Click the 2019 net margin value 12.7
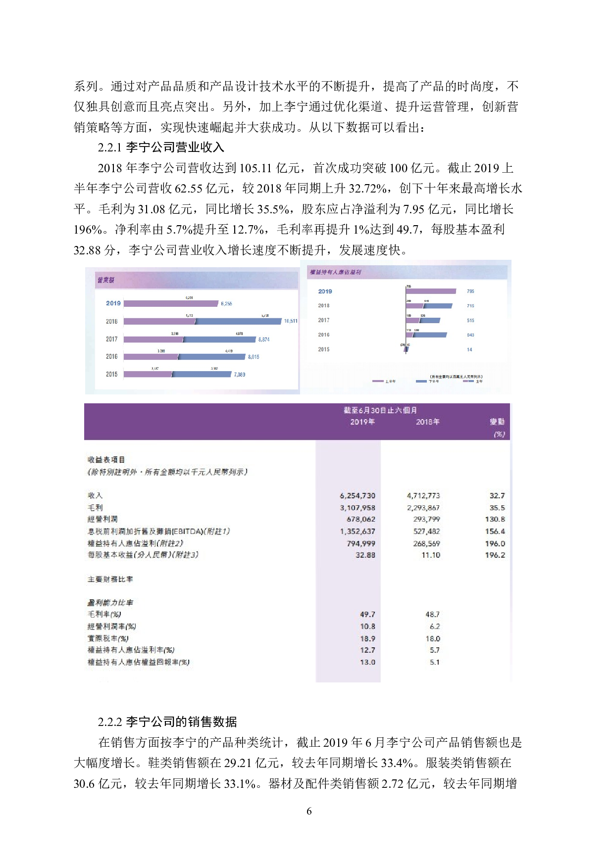 coord(367,650)
